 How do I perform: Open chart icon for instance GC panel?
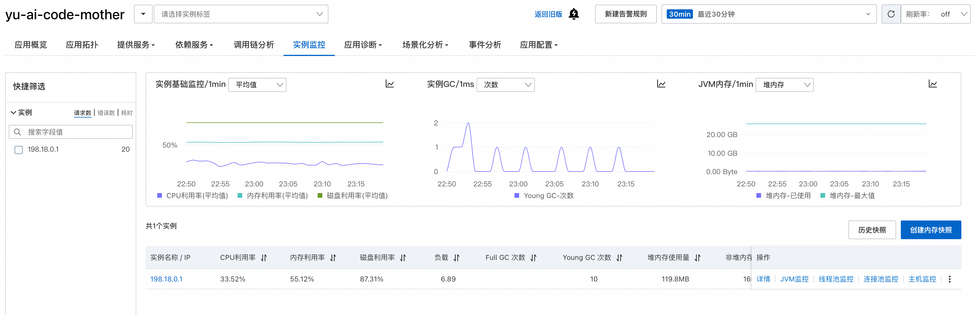click(661, 84)
